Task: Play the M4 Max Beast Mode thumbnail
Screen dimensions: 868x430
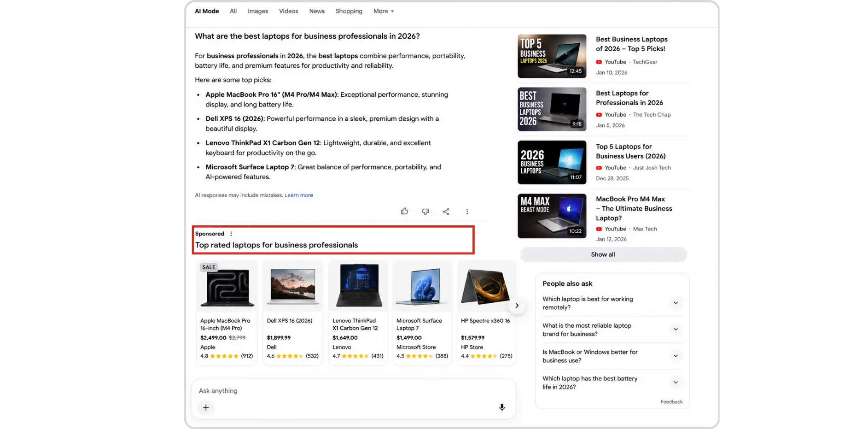Action: (x=552, y=216)
